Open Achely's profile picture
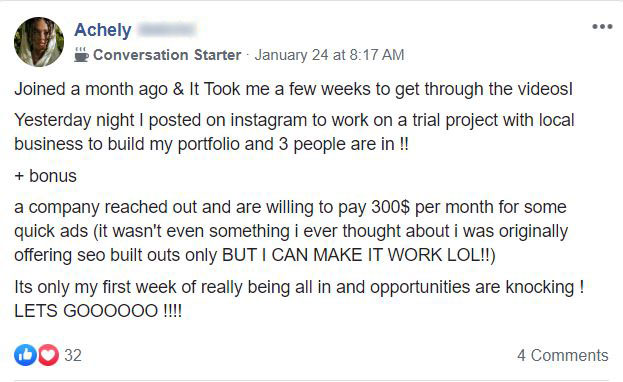 point(39,42)
